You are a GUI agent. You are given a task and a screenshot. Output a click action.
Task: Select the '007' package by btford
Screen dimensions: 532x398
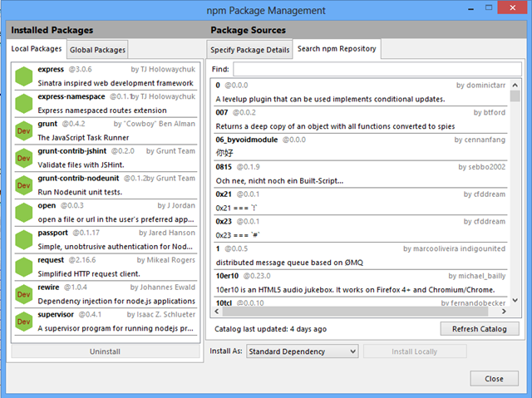point(360,120)
